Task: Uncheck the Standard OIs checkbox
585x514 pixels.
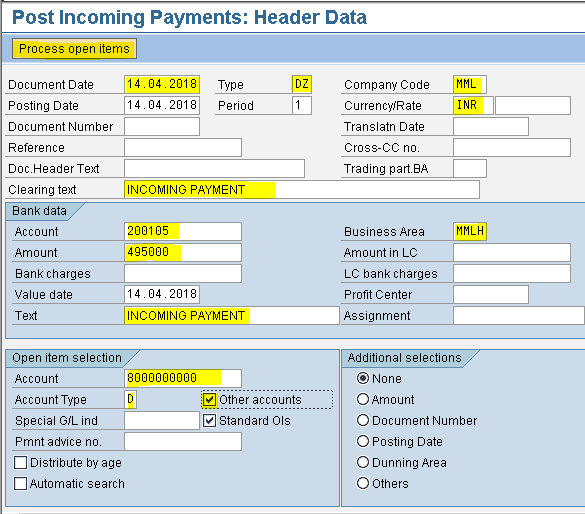Action: click(x=209, y=420)
